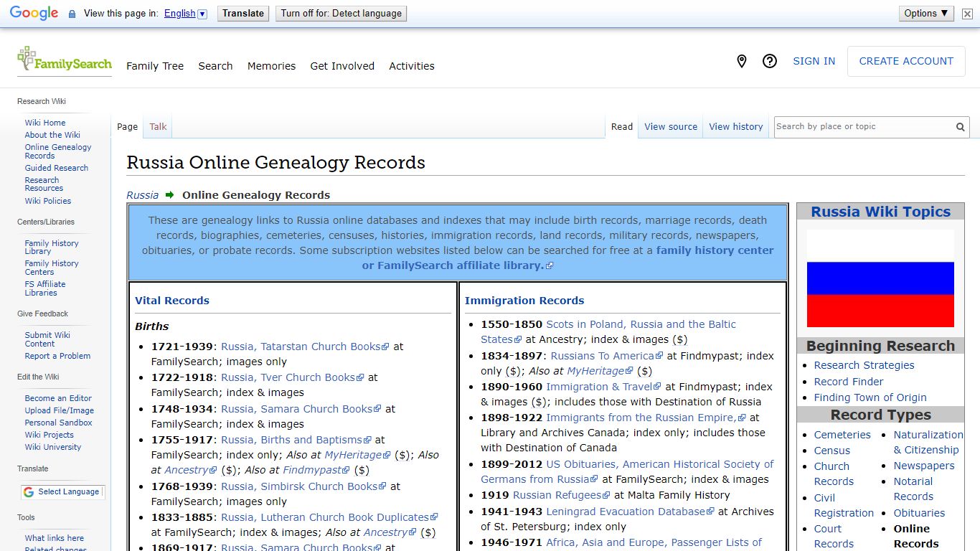Open Record Finder link
The image size is (980, 551).
(849, 382)
